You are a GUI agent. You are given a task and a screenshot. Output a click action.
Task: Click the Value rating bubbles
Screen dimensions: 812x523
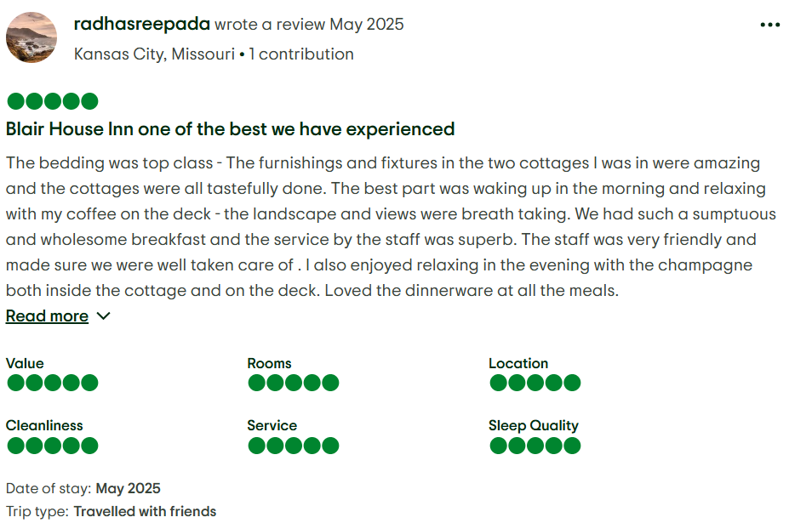pyautogui.click(x=53, y=383)
